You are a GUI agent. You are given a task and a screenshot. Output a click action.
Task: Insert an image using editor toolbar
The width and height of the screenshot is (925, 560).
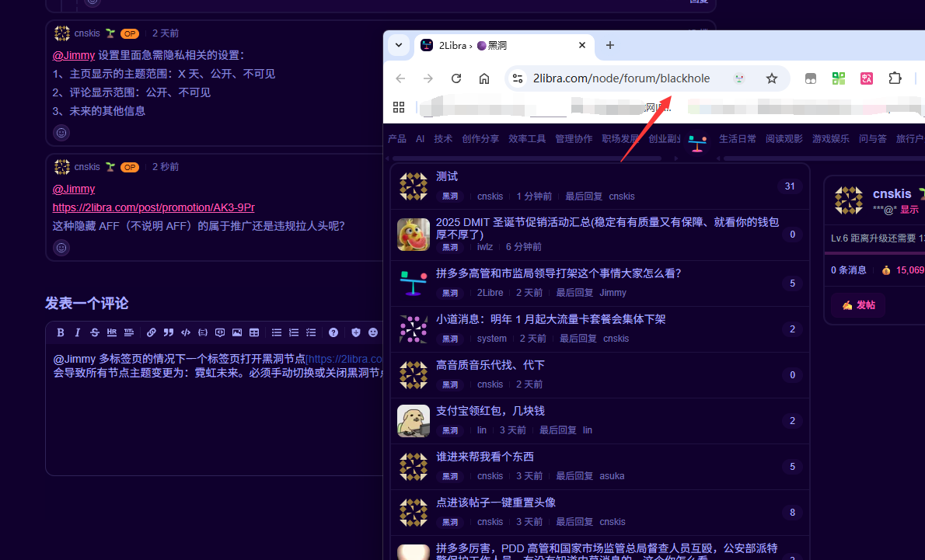(237, 332)
